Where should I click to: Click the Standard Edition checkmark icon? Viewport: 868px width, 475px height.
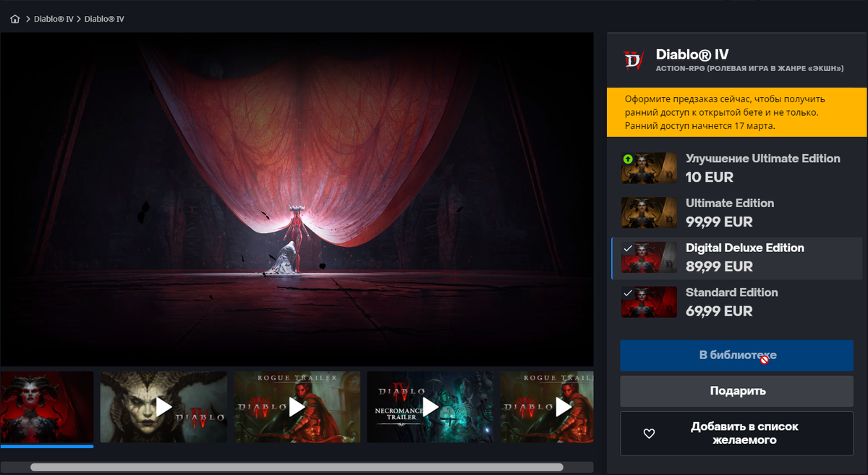coord(628,293)
